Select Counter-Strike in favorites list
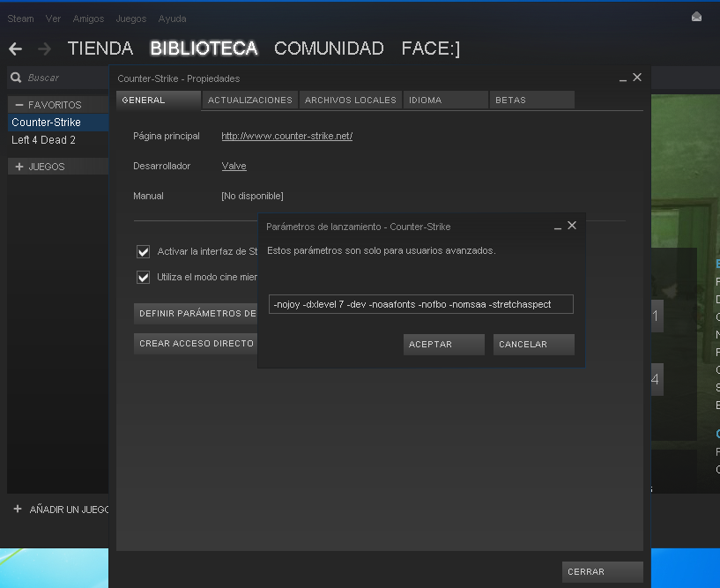This screenshot has height=588, width=720. click(58, 123)
